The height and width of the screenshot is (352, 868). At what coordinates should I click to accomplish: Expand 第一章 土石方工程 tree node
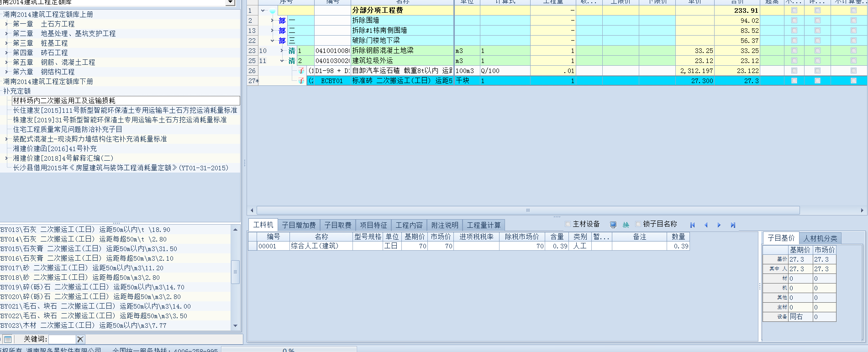click(6, 24)
